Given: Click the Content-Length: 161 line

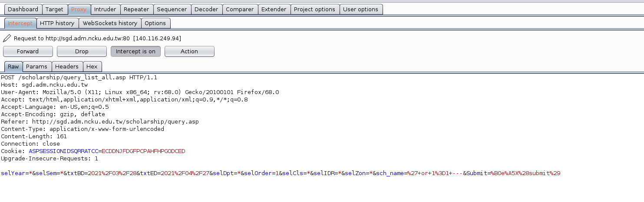Looking at the screenshot, I should tap(34, 137).
